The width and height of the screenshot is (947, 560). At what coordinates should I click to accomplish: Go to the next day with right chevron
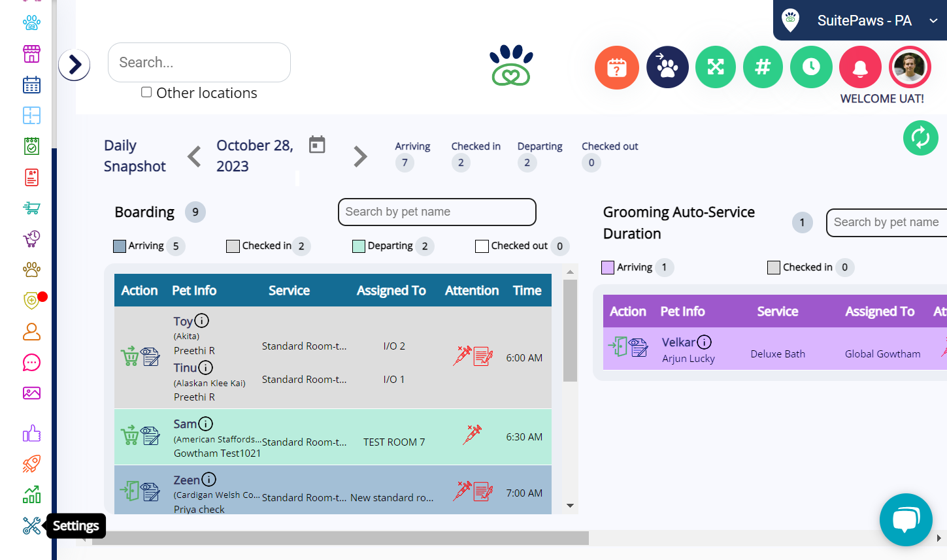(360, 156)
